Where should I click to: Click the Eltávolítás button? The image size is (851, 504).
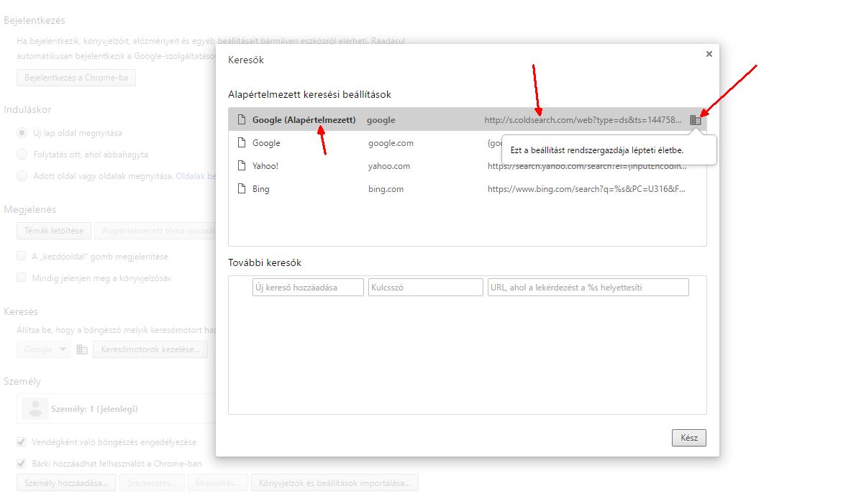(x=218, y=483)
